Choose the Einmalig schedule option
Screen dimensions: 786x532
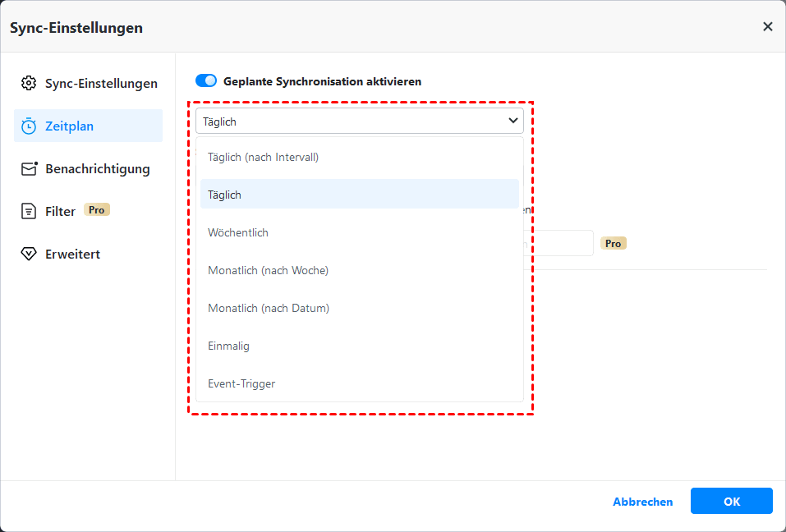(228, 346)
